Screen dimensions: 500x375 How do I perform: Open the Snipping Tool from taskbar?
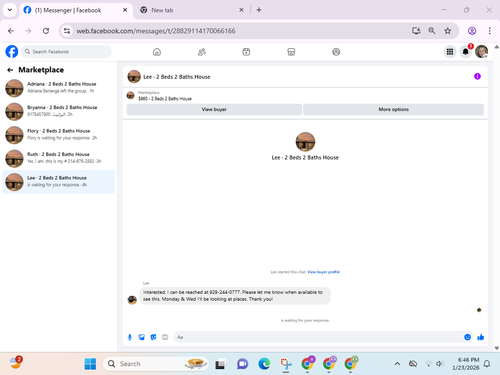coord(286,364)
